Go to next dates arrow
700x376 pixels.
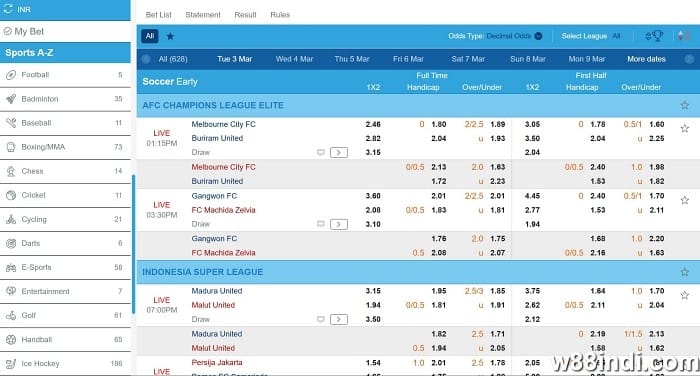tap(689, 59)
